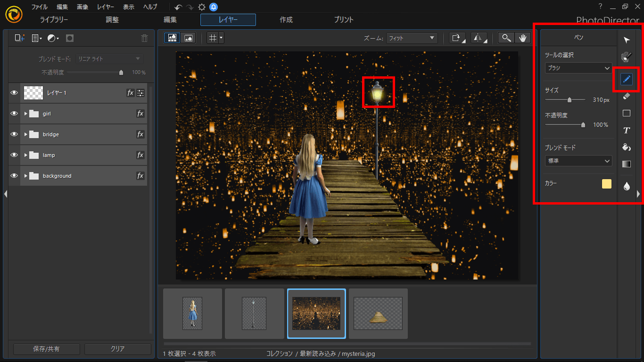The image size is (644, 362).
Task: Open the fx effects for レイヤー 1
Action: [131, 93]
